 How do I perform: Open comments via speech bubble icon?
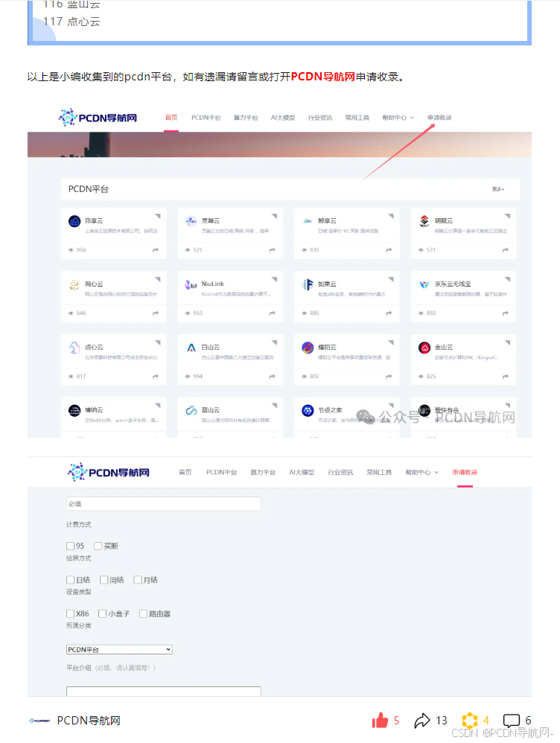click(511, 720)
